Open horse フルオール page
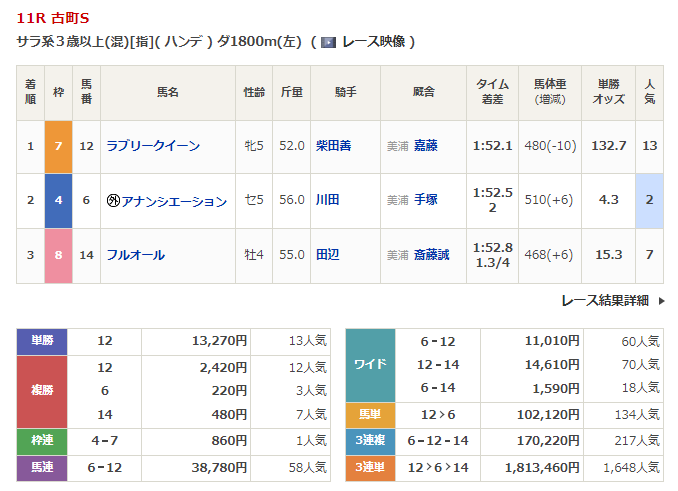 point(135,255)
